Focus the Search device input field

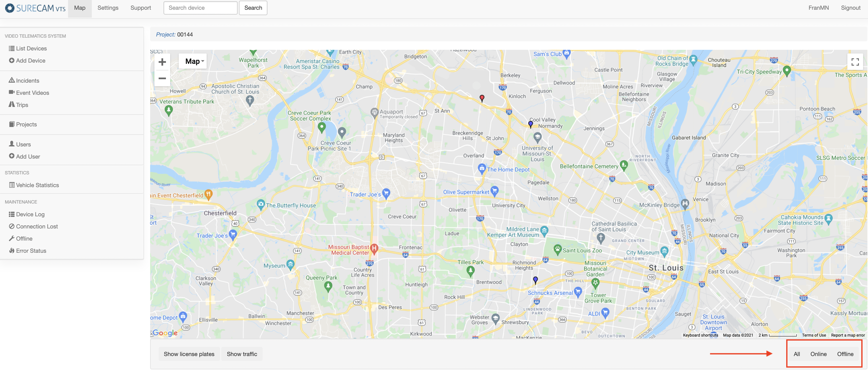click(x=201, y=8)
